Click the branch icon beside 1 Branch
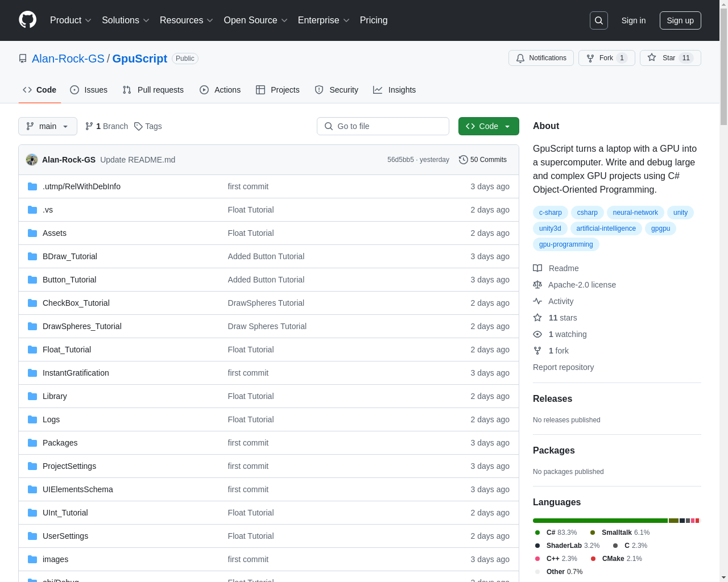The width and height of the screenshot is (728, 582). coord(89,126)
